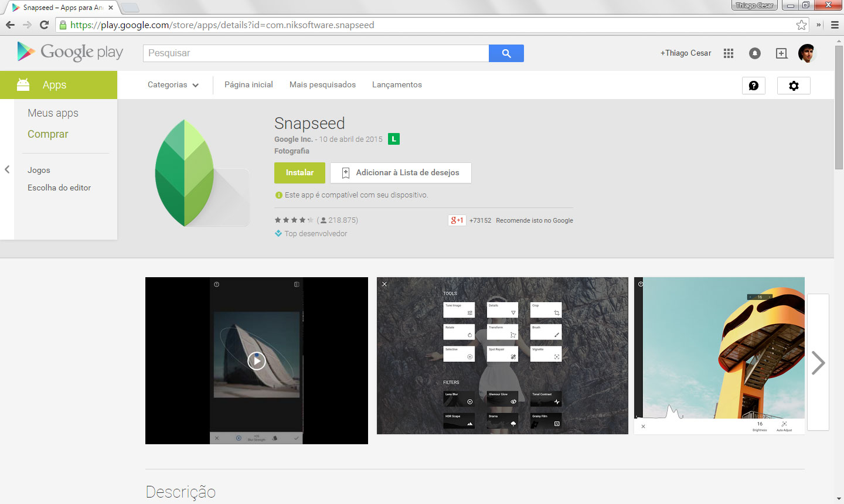Open the Tools and Filters screenshot thumbnail

click(x=502, y=356)
